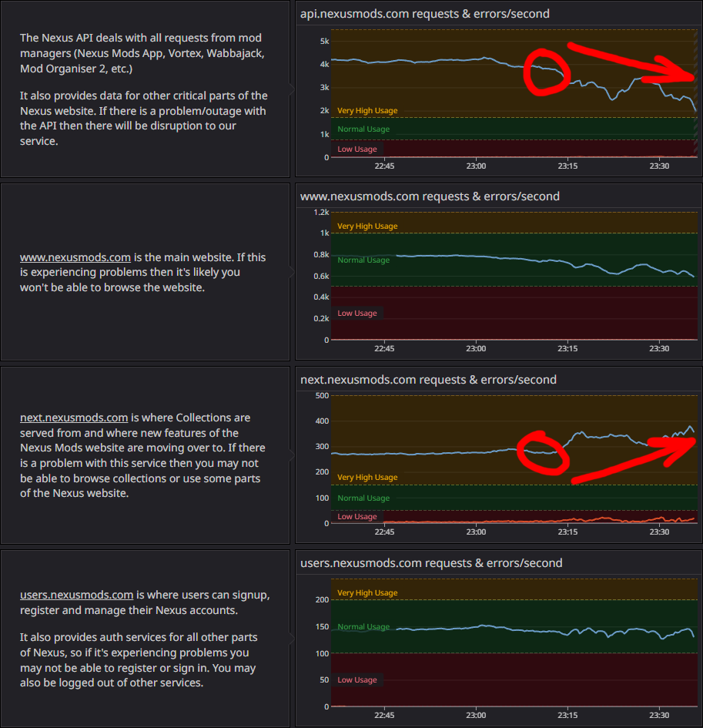Viewport: 703px width, 728px height.
Task: Click the users auth services description paragraph
Action: click(139, 659)
